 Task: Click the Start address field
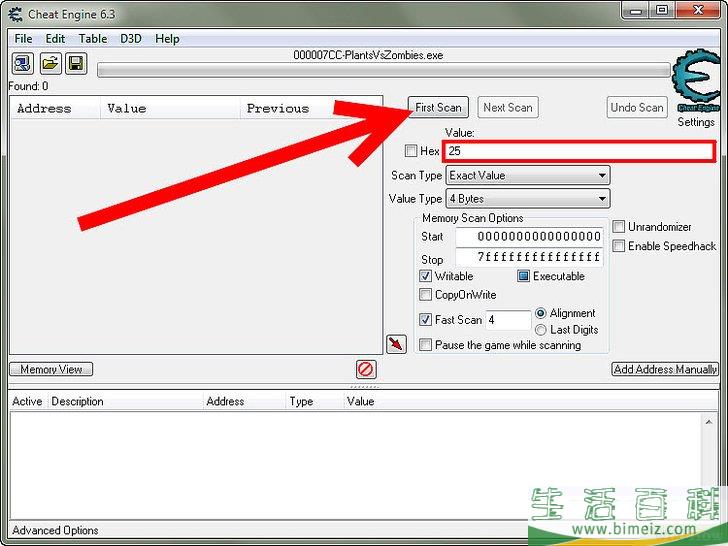[529, 237]
